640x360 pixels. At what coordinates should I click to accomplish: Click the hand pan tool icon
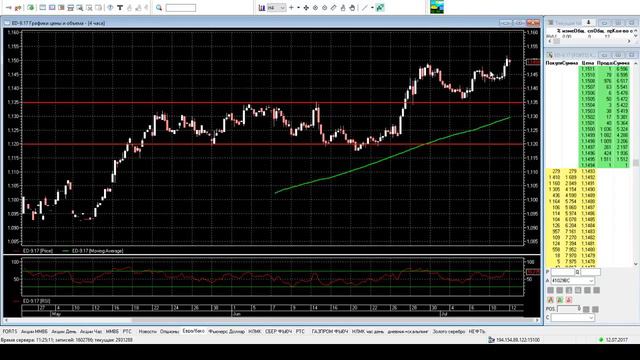point(352,8)
